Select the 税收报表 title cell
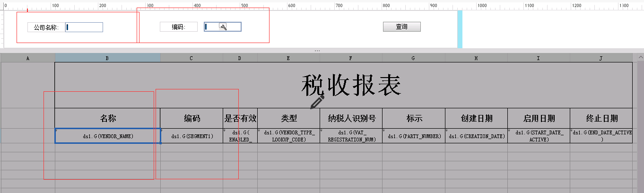Image resolution: width=644 pixels, height=193 pixels. [344, 85]
